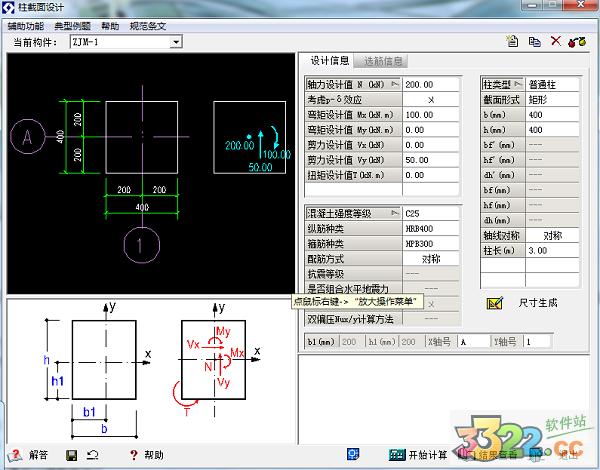Screen dimensions: 600x470
Task: Click the X轴号 field containing A
Action: (x=474, y=341)
